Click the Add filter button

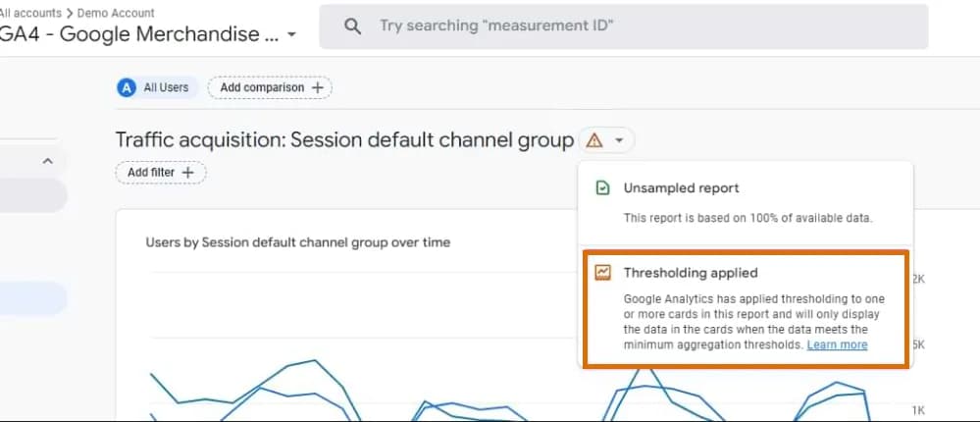coord(161,173)
